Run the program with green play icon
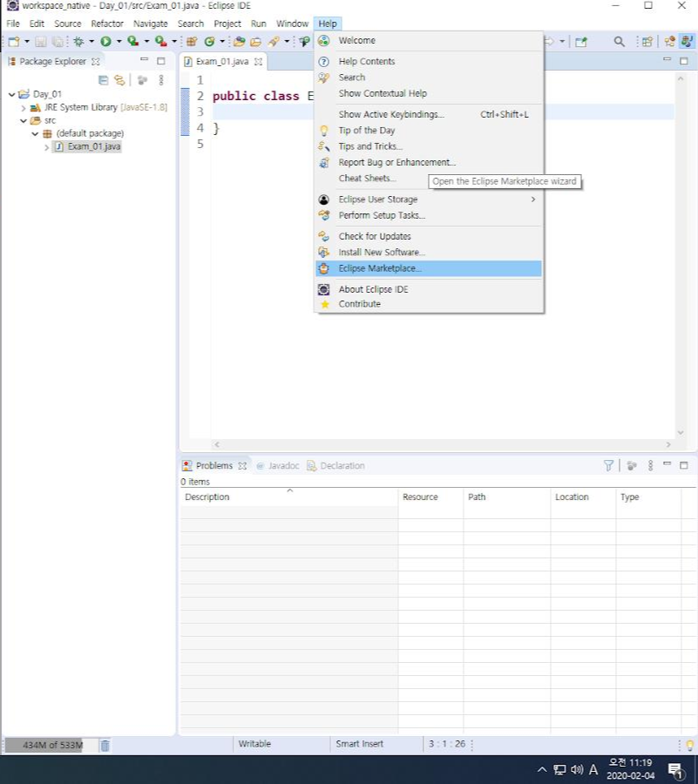This screenshot has height=784, width=698. (x=105, y=42)
